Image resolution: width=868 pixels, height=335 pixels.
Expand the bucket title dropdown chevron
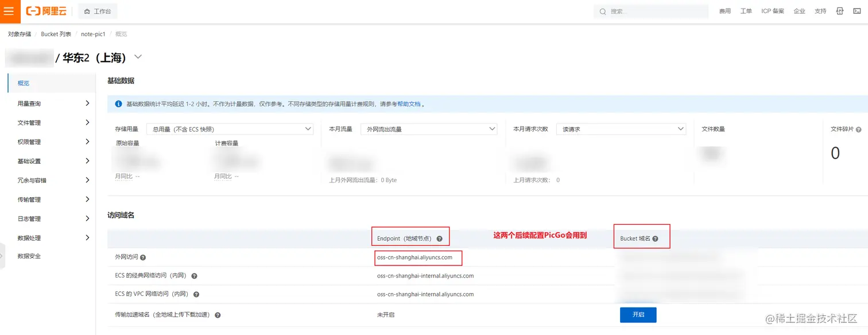click(x=138, y=57)
